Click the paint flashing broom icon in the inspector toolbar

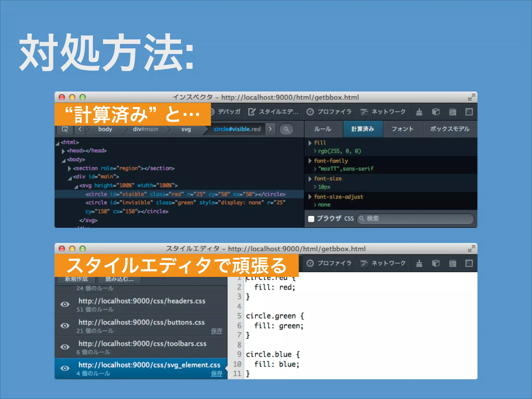(x=419, y=112)
